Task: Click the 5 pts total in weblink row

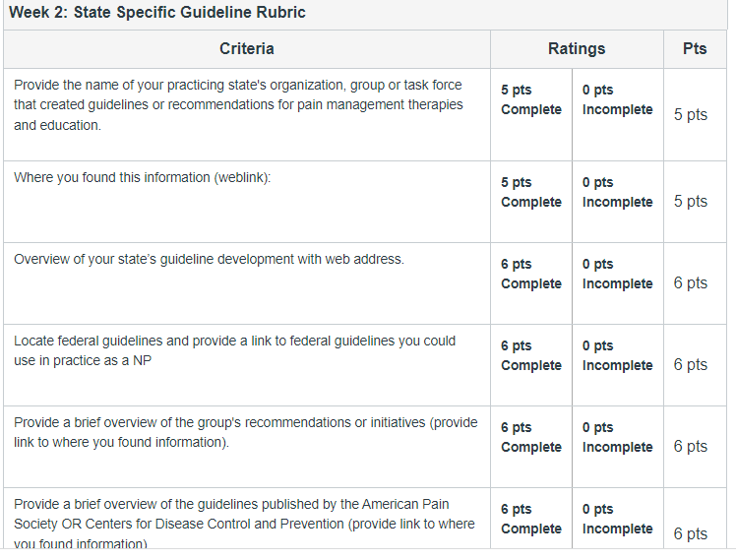Action: tap(691, 202)
